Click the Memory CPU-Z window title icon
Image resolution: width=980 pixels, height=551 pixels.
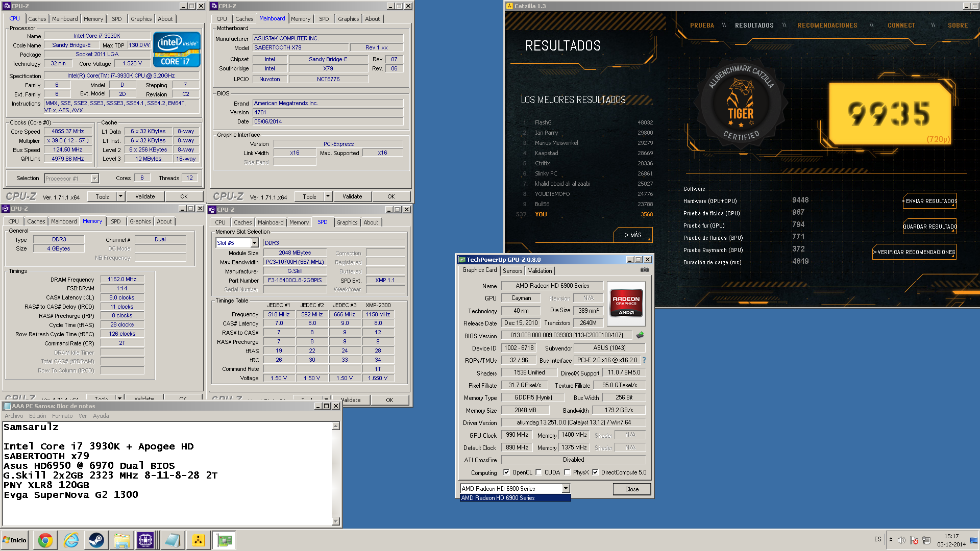click(x=6, y=209)
